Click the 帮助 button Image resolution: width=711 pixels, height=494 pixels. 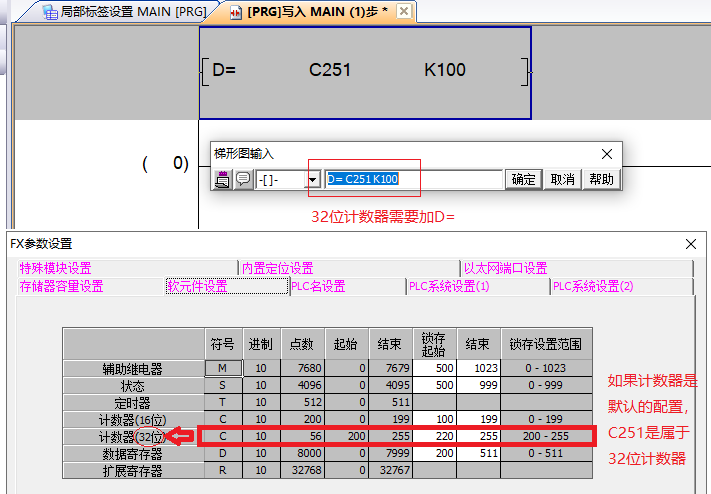click(x=601, y=179)
